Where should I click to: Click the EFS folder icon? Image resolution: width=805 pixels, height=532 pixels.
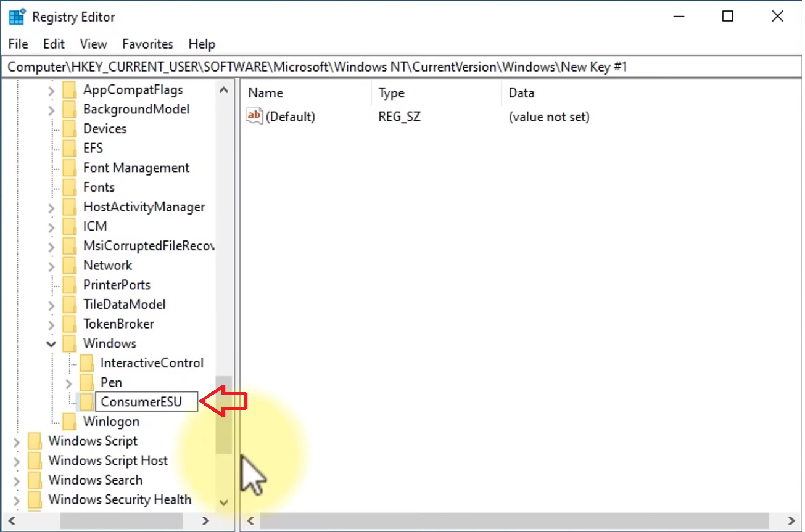(69, 149)
